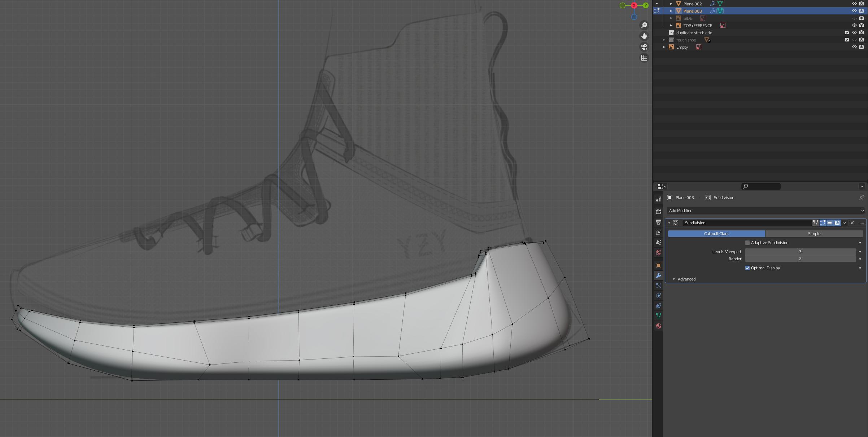Open the Tool properties tab
Viewport: 868px width, 437px height.
click(x=658, y=199)
